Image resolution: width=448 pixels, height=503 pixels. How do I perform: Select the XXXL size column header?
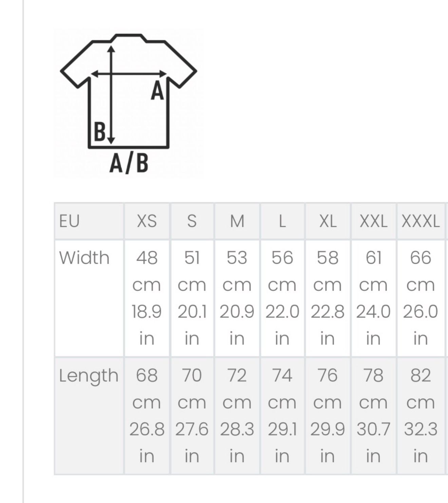tap(421, 221)
